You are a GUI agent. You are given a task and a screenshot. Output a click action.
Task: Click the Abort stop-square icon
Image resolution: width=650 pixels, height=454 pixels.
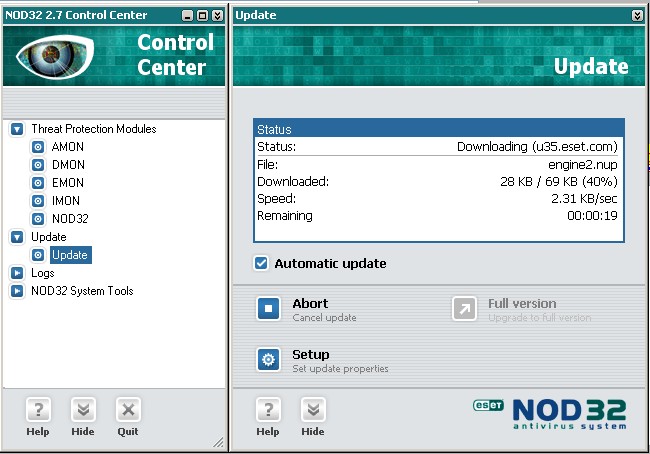[268, 309]
